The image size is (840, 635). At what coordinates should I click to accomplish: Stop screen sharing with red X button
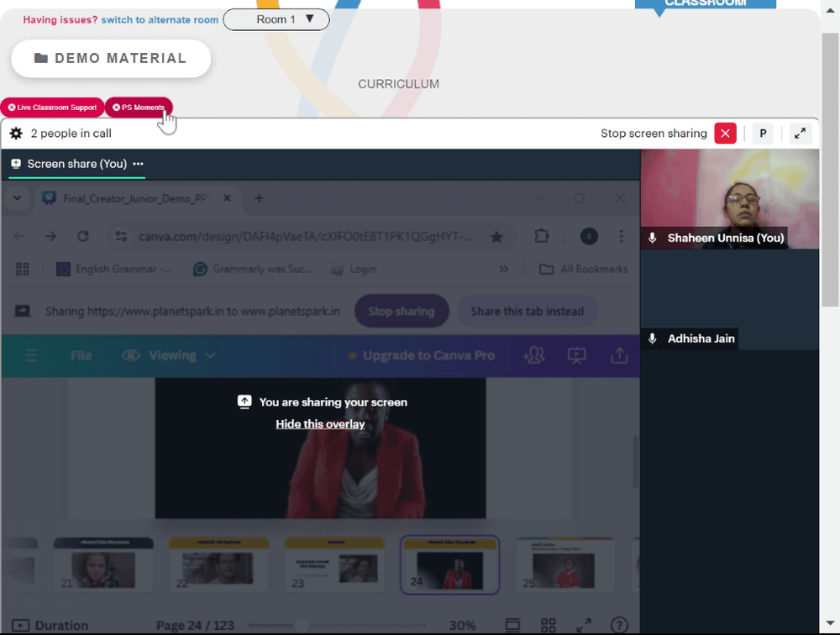point(725,134)
